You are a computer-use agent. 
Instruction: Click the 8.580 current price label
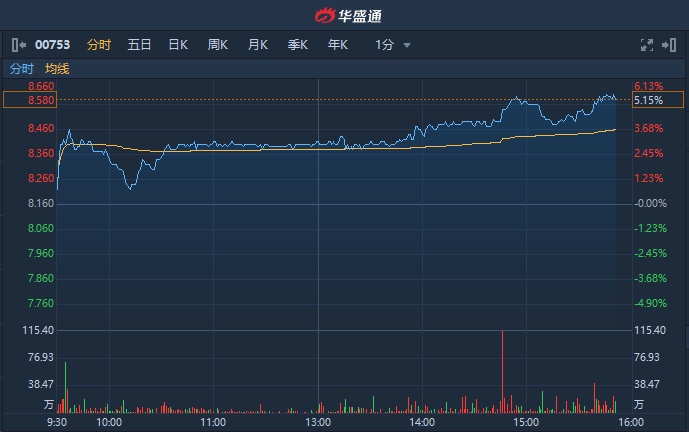[42, 100]
